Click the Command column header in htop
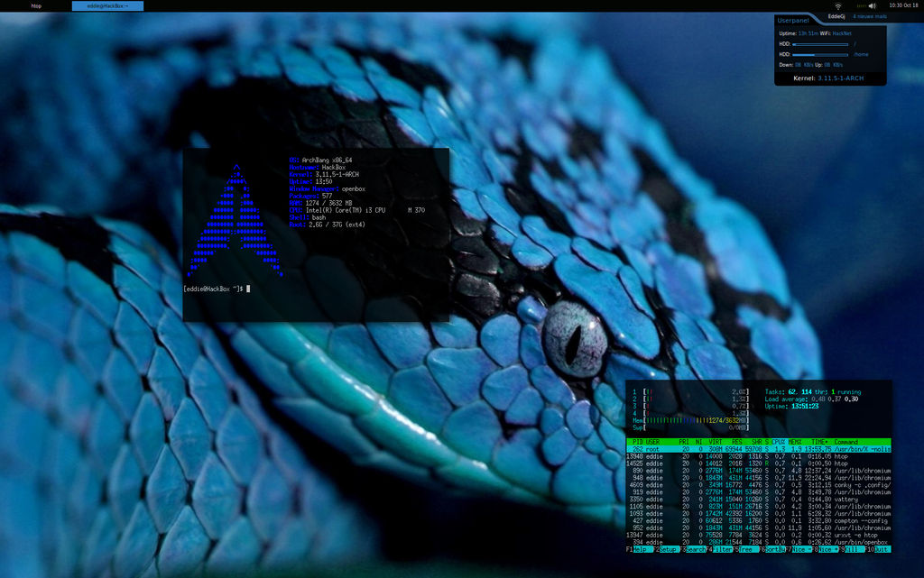This screenshot has height=578, width=924. [846, 442]
